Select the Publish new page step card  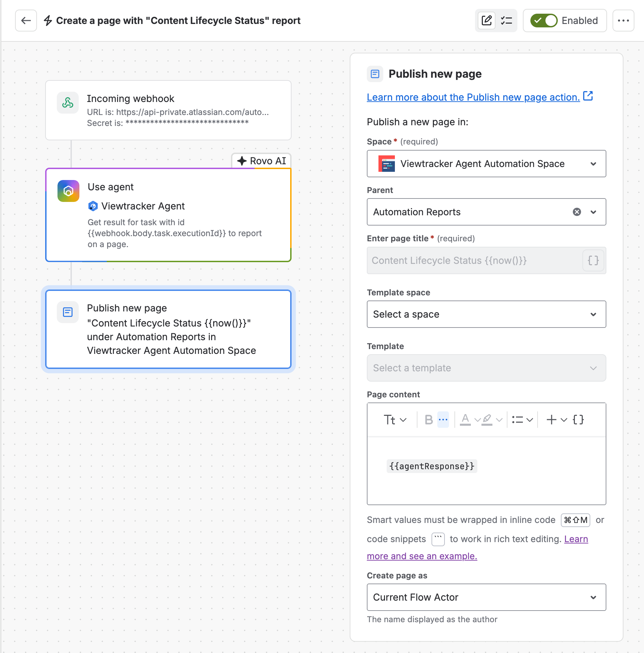[x=168, y=329]
